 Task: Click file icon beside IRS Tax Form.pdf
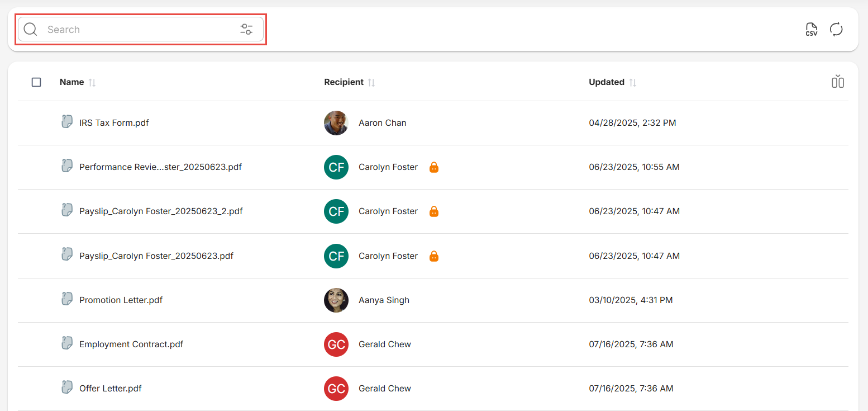[x=67, y=122]
